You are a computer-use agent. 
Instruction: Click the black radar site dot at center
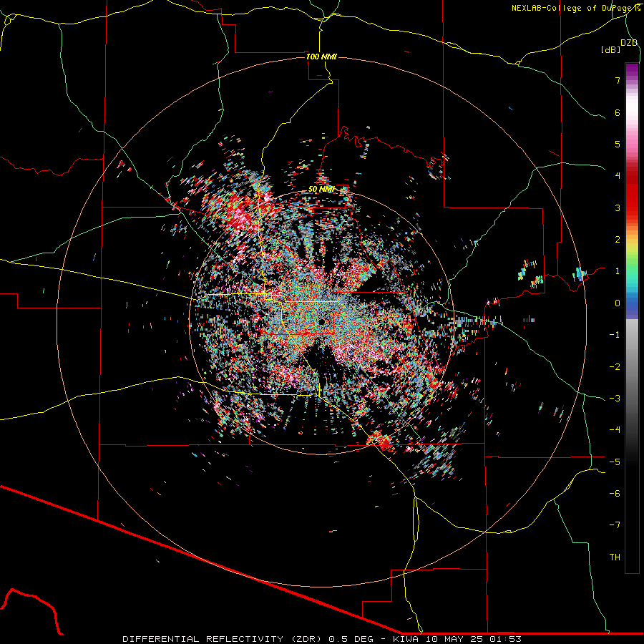[x=322, y=321]
